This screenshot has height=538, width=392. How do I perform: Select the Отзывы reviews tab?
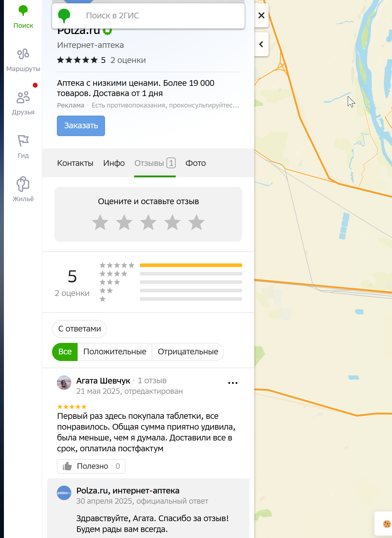(155, 163)
